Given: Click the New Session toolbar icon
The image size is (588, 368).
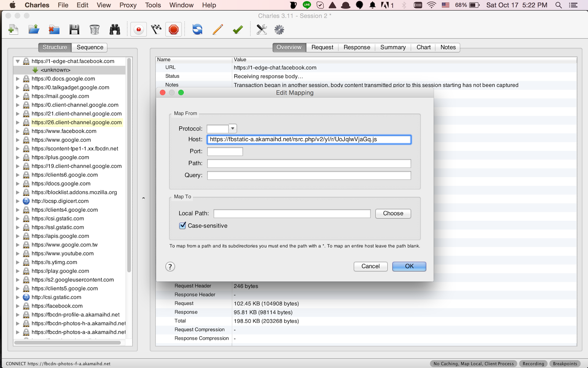Looking at the screenshot, I should (14, 29).
